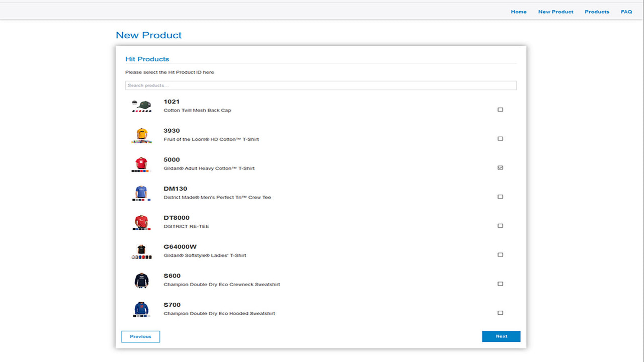Click the DM130 blue crew tee thumbnail
The image size is (644, 362).
141,192
